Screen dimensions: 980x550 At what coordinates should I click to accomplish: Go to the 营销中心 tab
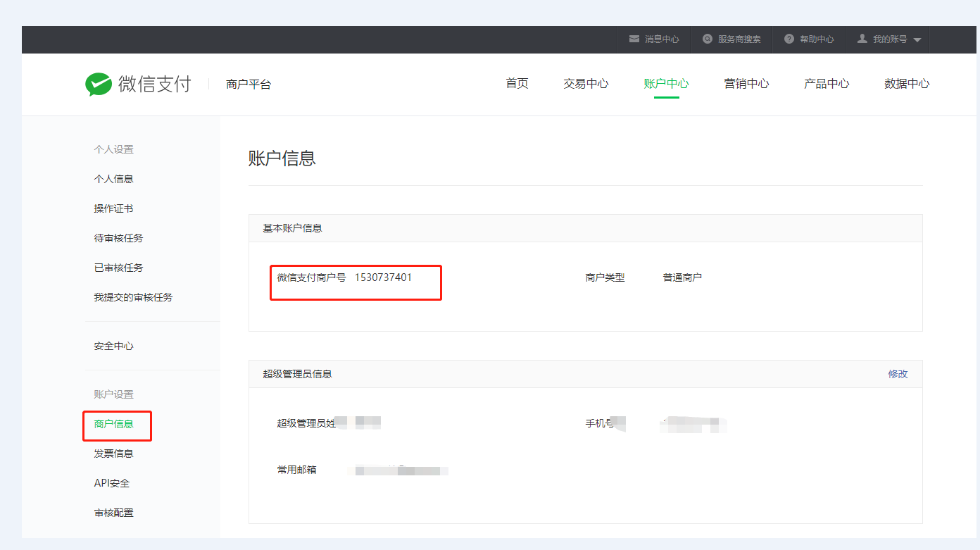(x=746, y=84)
